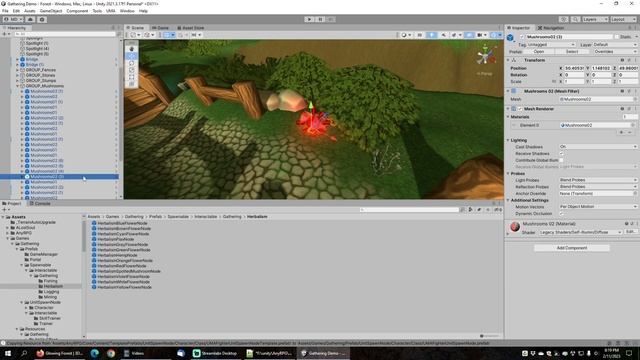640x360 pixels.
Task: Click the prefab cube icon in Inspector
Action: click(x=510, y=38)
